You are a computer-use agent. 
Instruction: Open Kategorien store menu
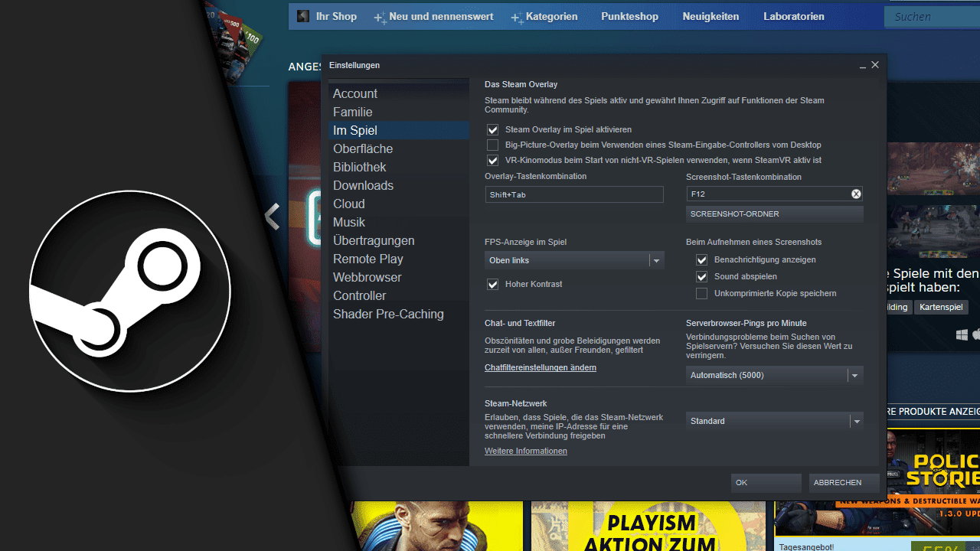[552, 16]
